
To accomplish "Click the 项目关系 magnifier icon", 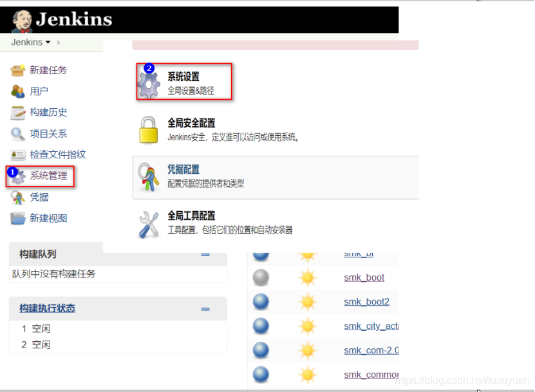I will point(17,134).
